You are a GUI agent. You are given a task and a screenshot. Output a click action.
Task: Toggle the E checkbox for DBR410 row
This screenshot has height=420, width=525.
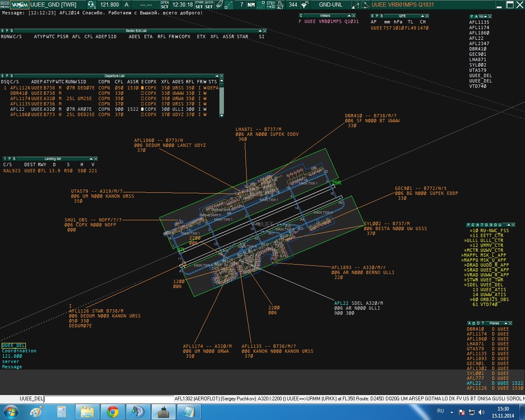(x=142, y=94)
